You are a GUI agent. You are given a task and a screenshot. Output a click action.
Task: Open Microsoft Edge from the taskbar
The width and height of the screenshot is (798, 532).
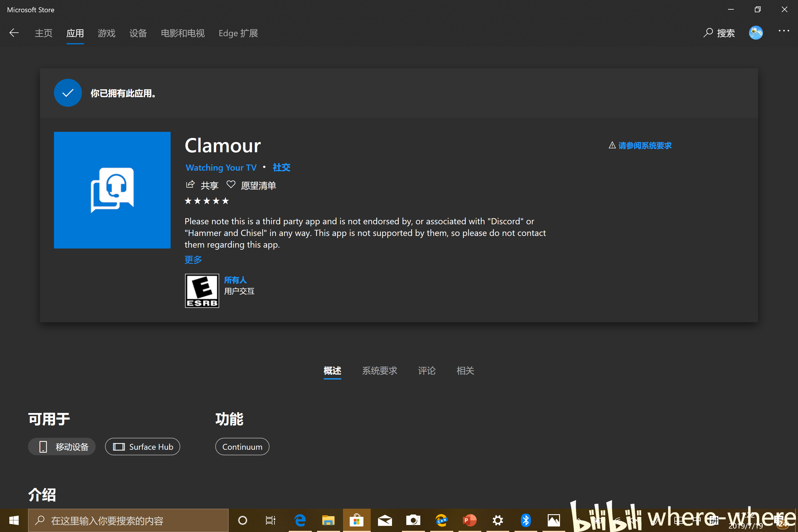300,520
